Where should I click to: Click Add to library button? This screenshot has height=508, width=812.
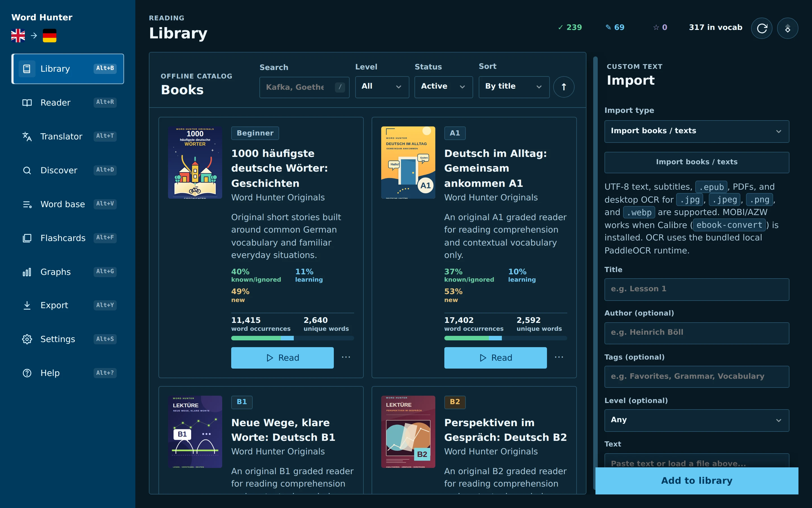tap(697, 481)
